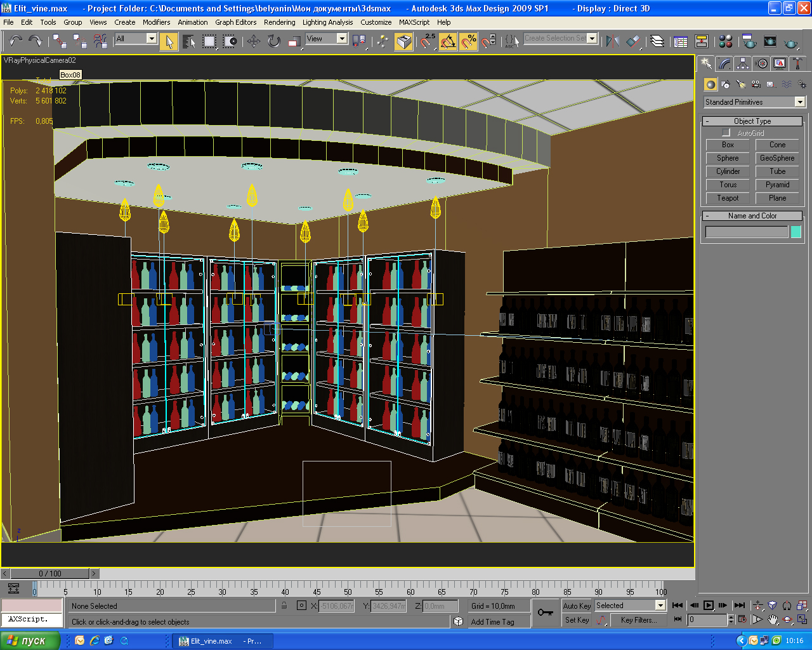Click the Quick Render teapot icon
The width and height of the screenshot is (812, 650).
click(x=790, y=42)
